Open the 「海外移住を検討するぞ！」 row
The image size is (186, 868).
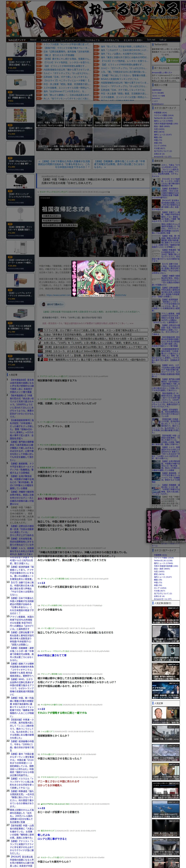(93, 355)
